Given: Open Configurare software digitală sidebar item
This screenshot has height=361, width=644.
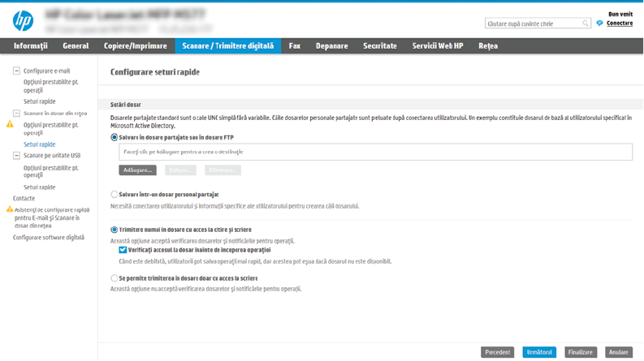Looking at the screenshot, I should [x=49, y=238].
